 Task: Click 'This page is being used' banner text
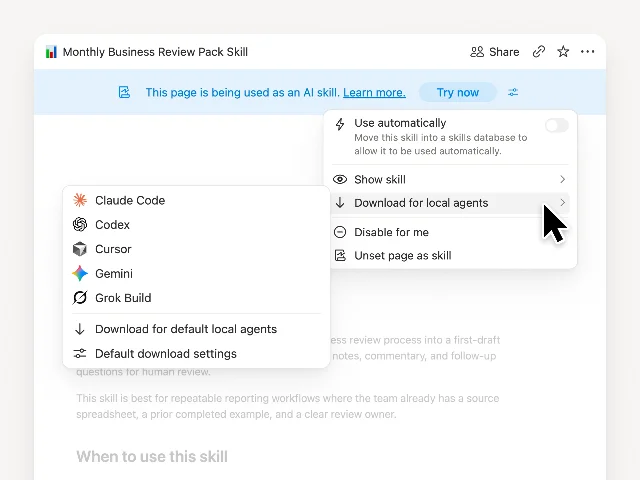point(242,92)
